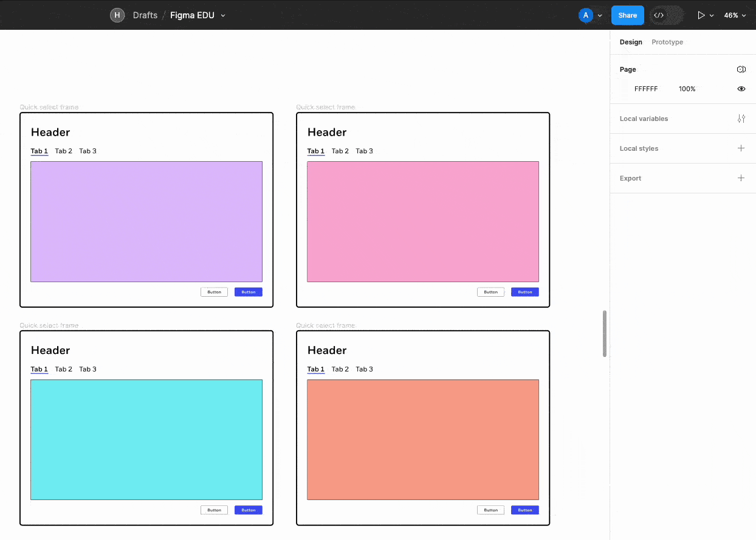Add export setting with plus icon

pos(741,178)
